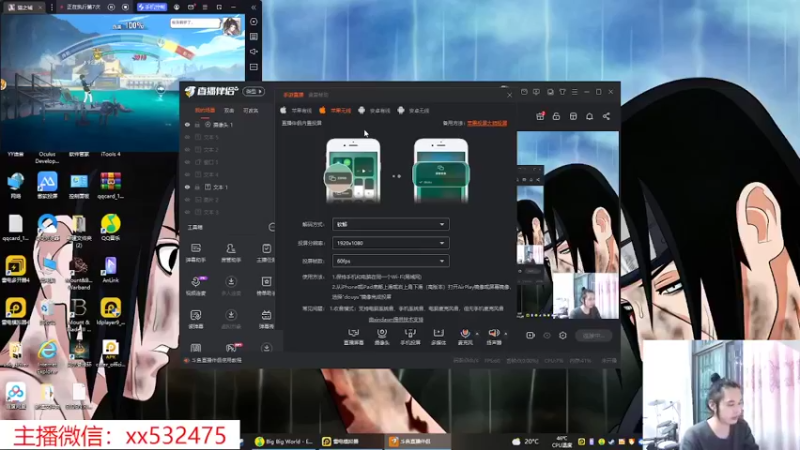Image resolution: width=800 pixels, height=450 pixels.
Task: Collapse the emulator sidebar with the double arrow
Action: point(254,7)
